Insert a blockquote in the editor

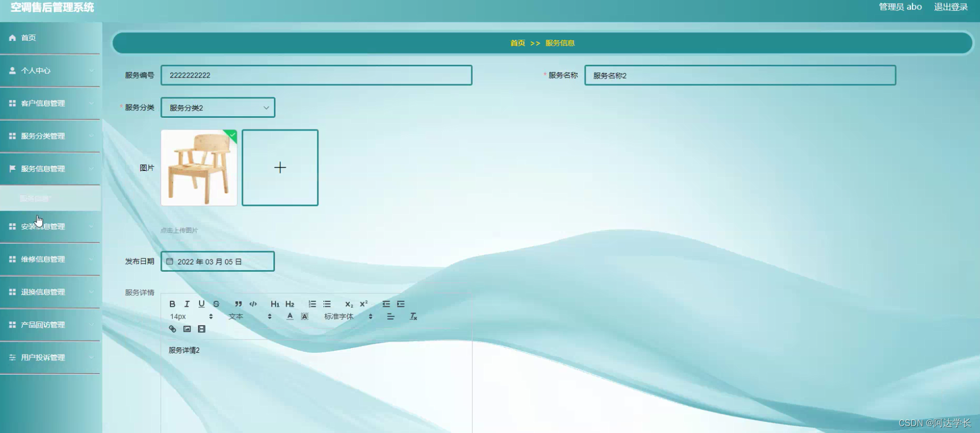(x=238, y=304)
